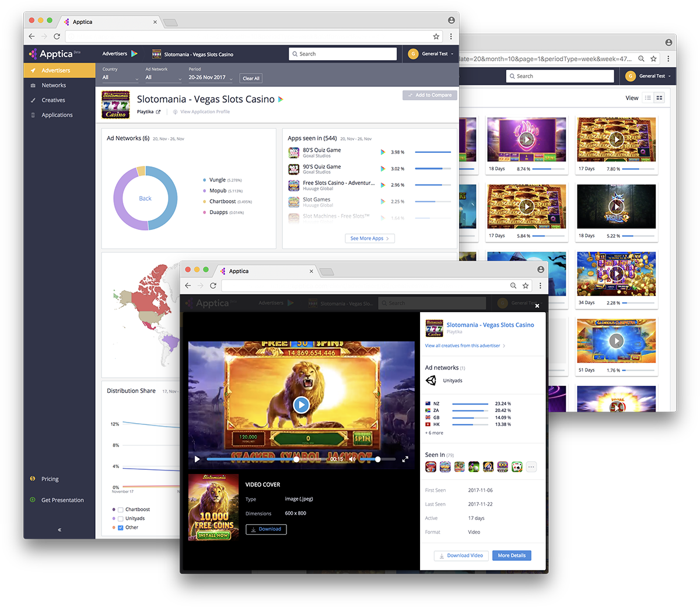The height and width of the screenshot is (607, 700).
Task: Click See More Apps button
Action: tap(370, 238)
